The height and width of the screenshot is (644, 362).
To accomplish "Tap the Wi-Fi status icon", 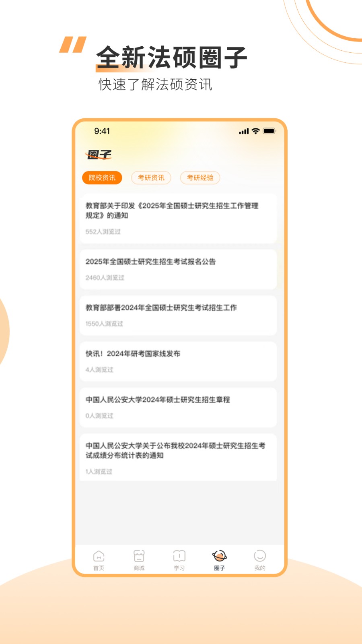I will pos(255,131).
